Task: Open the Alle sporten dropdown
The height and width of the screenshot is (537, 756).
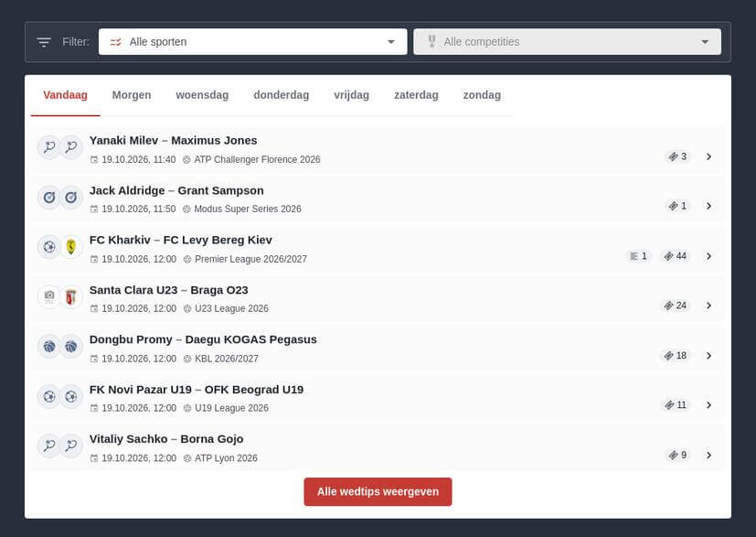Action: point(252,42)
